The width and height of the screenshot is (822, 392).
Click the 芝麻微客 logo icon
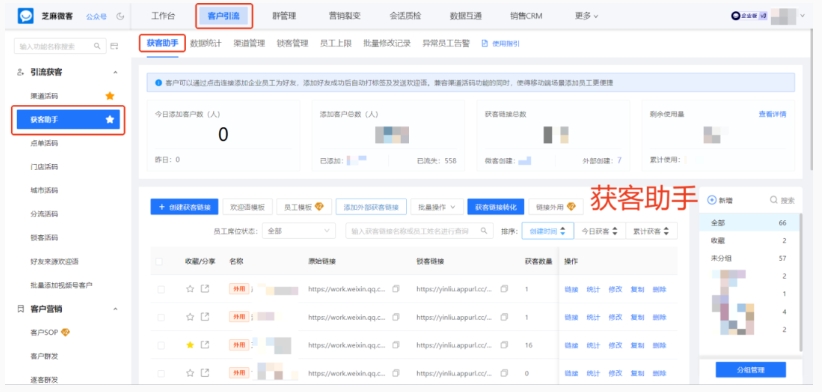[25, 16]
